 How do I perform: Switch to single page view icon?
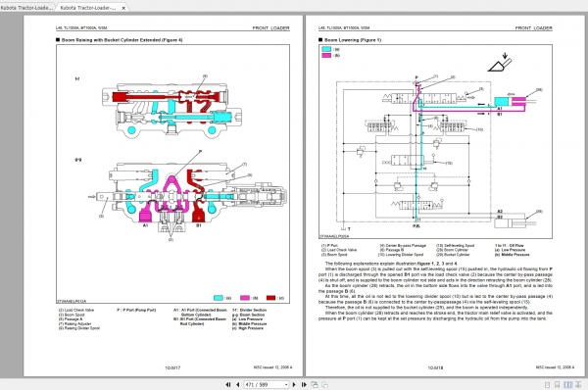pos(547,385)
